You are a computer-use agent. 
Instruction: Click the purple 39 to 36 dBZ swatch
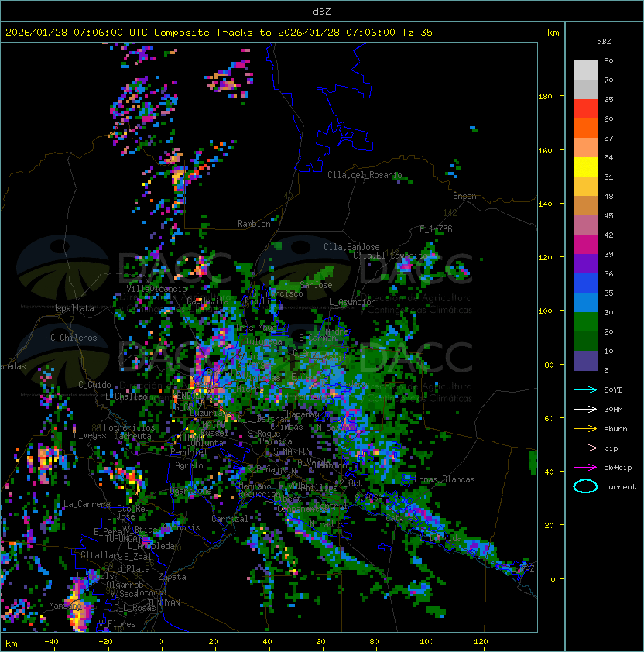(x=585, y=263)
